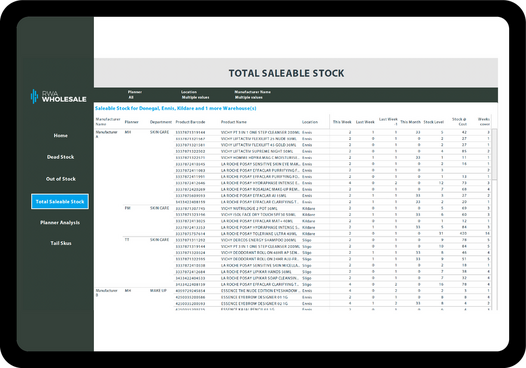Select 'LA ROCHE POSAY HYDRAPHASE INTENSE' Ennis row

click(332, 183)
